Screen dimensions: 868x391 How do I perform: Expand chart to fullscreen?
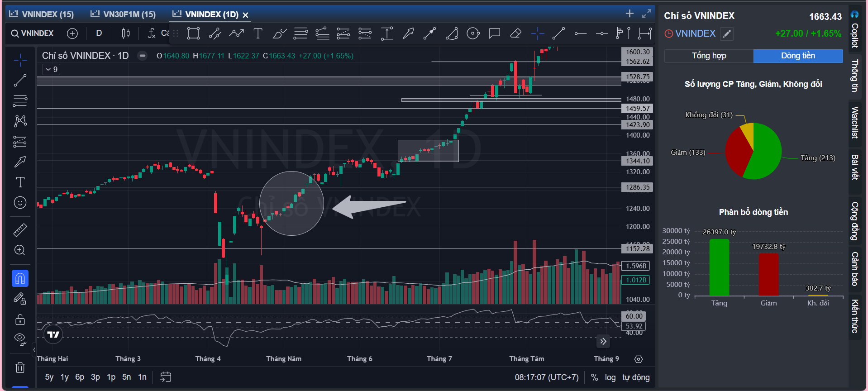coord(647,14)
